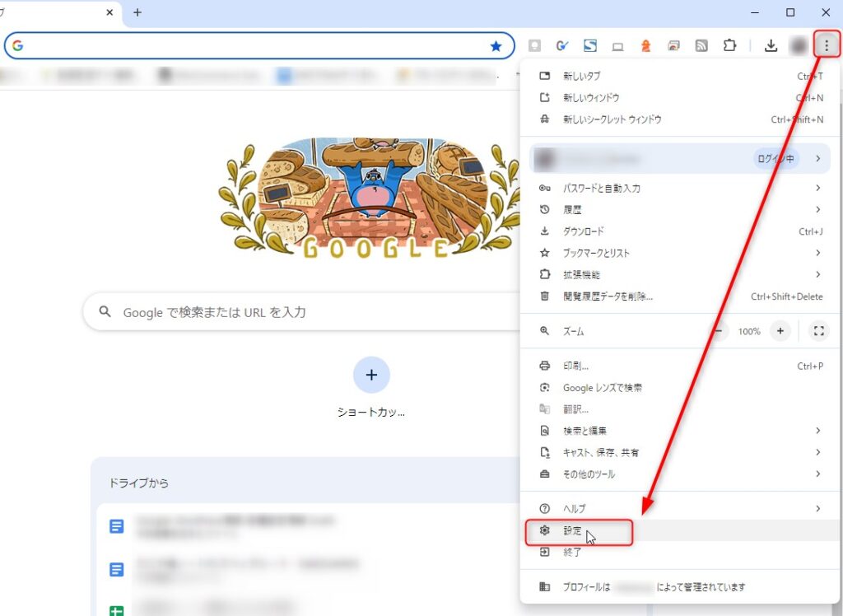Screen dimensions: 843x616
Task: Expand the ログイン中 profile row
Action: pyautogui.click(x=681, y=159)
